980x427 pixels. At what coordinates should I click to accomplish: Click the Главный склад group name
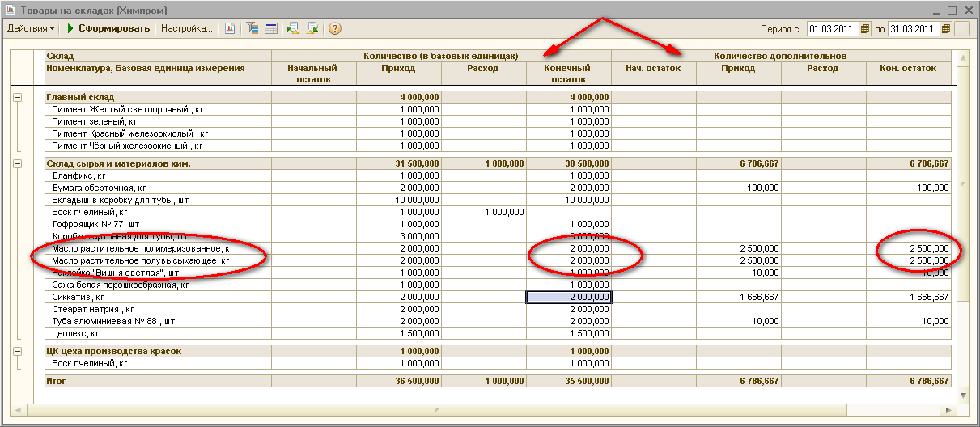(80, 97)
